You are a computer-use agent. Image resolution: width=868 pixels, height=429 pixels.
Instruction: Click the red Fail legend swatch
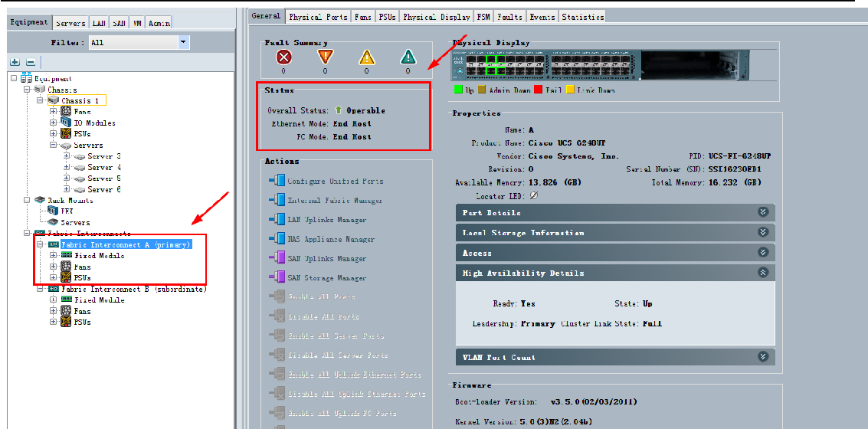point(539,90)
